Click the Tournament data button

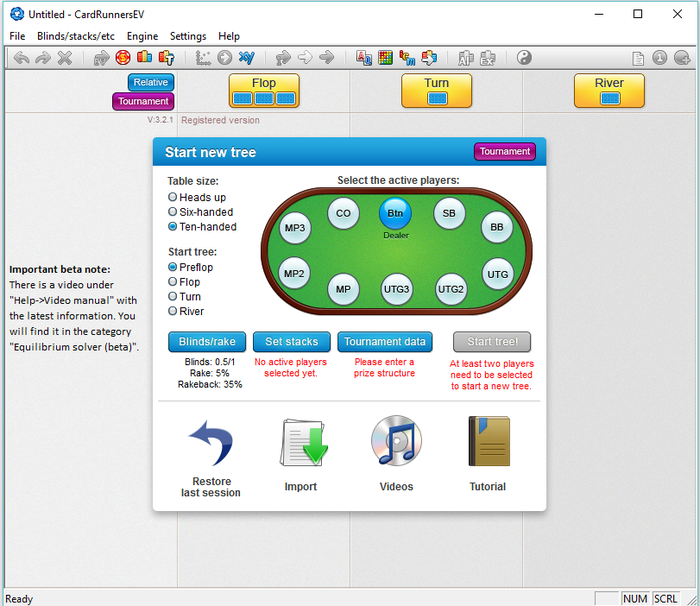[x=385, y=342]
